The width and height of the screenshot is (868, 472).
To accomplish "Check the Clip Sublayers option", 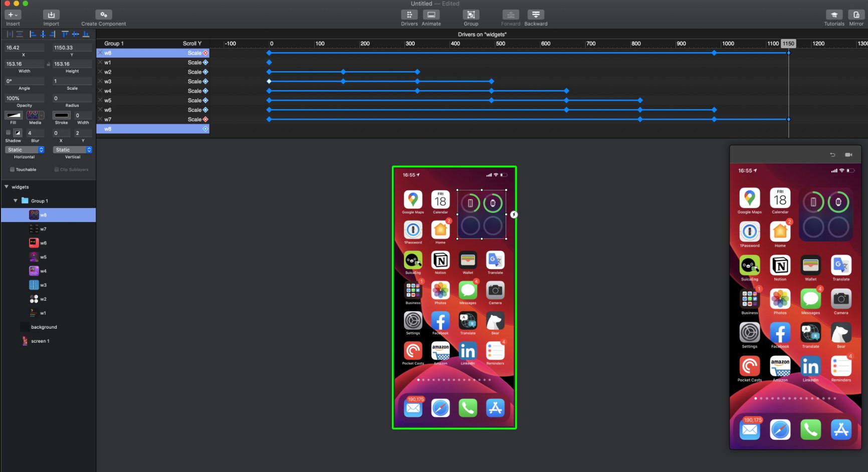I will click(56, 169).
